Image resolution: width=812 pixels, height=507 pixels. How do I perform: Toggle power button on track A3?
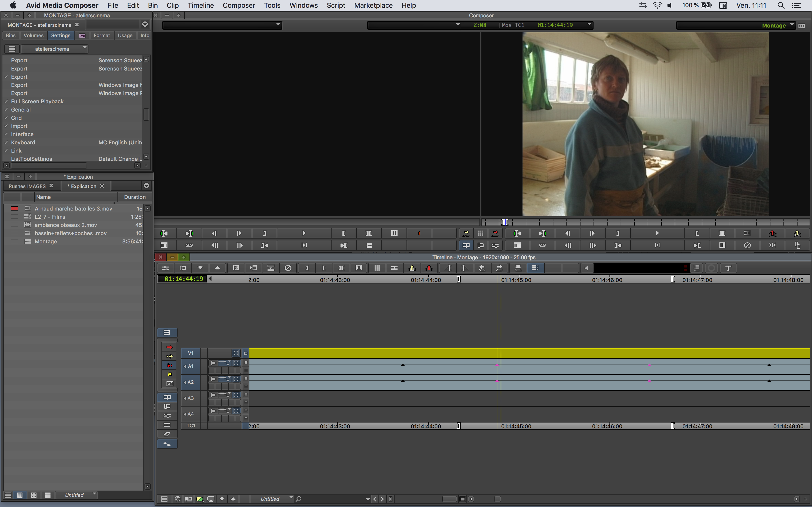click(x=236, y=395)
